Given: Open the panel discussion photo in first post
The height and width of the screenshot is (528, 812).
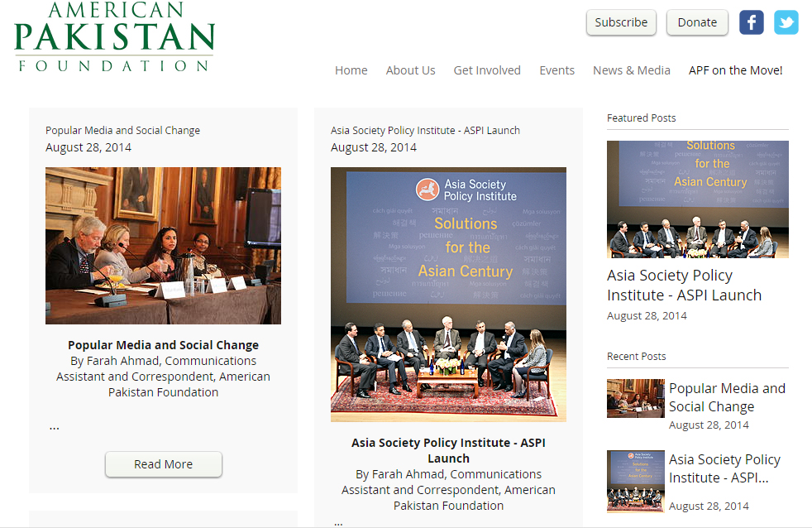Looking at the screenshot, I should tap(163, 246).
